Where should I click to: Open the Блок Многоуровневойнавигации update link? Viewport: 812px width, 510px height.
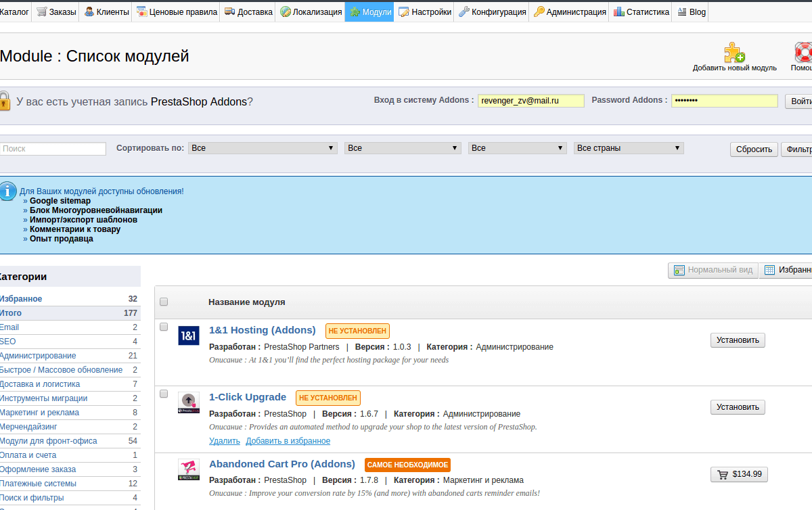[x=96, y=210]
